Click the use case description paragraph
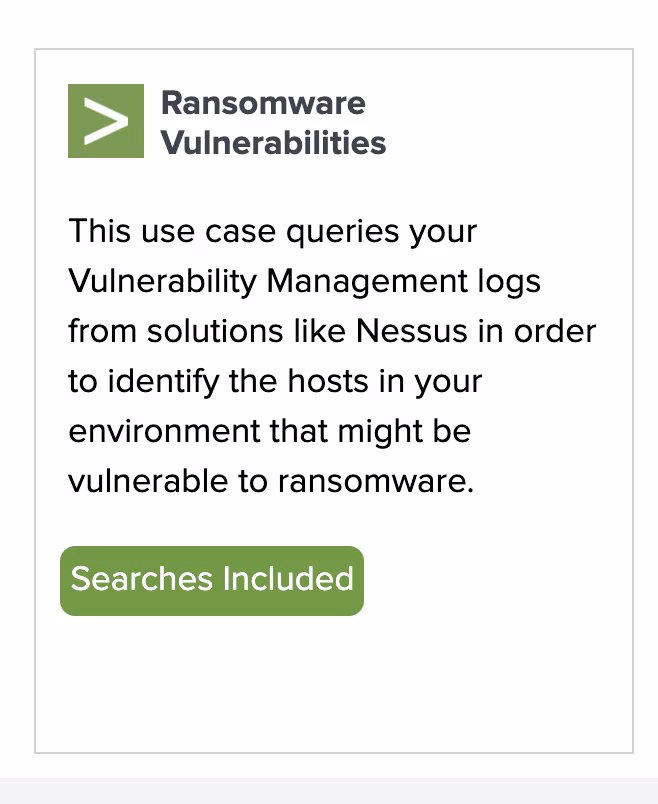Screen dimensions: 658x804 [332, 356]
